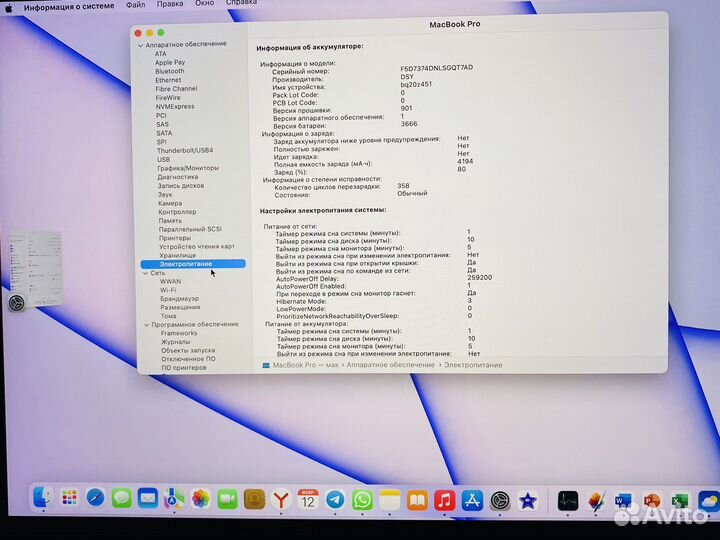
Task: Launch Yandex Browser from the Dock
Action: tap(281, 500)
